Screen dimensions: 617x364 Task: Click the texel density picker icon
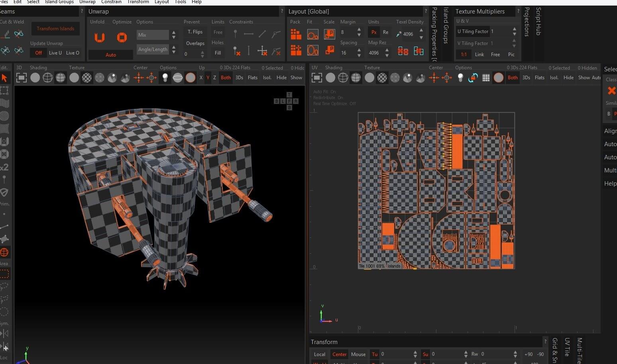(399, 34)
